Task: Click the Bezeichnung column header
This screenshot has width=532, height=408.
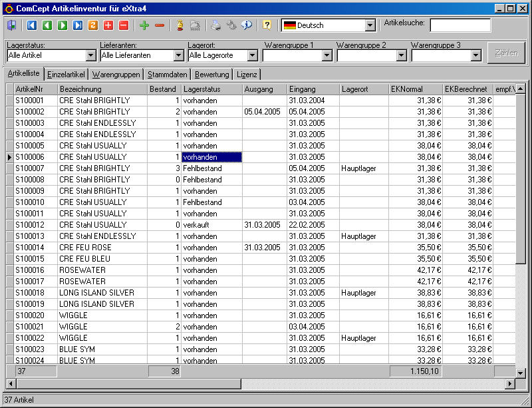Action: (x=101, y=89)
